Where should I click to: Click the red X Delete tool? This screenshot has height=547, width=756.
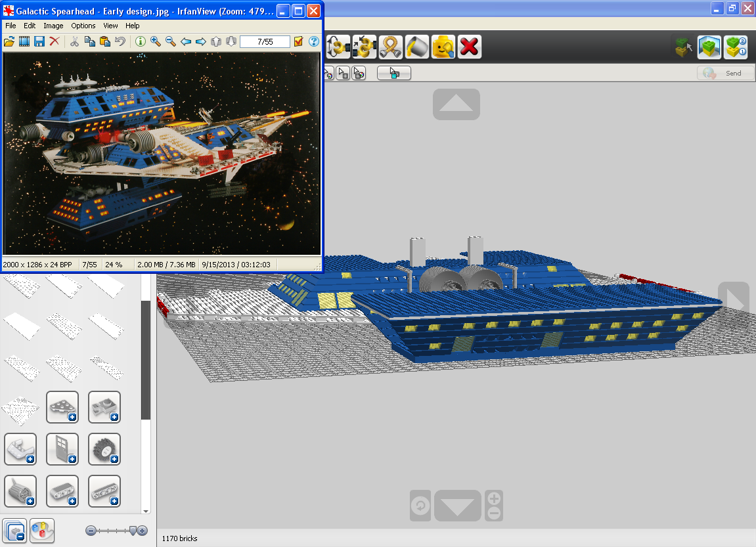coord(469,47)
